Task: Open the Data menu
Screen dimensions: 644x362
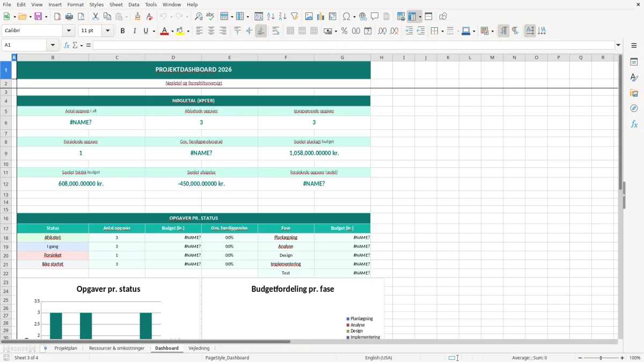Action: [134, 4]
